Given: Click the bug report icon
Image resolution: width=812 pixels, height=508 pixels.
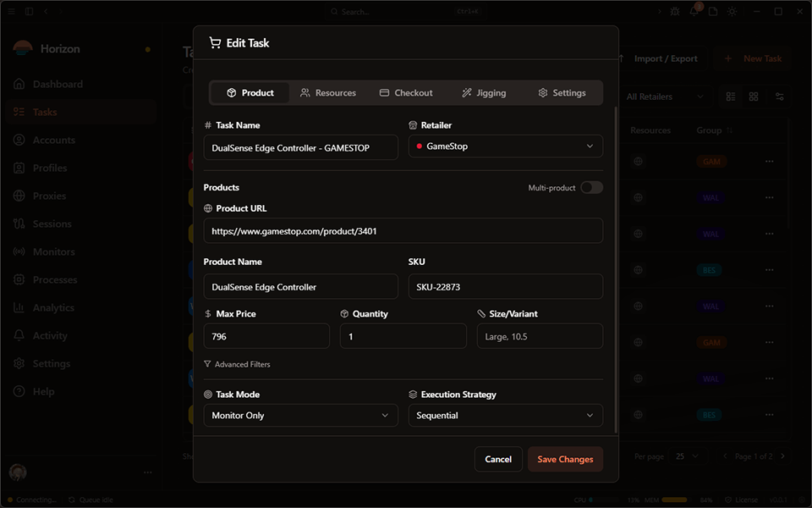Looking at the screenshot, I should [x=675, y=11].
